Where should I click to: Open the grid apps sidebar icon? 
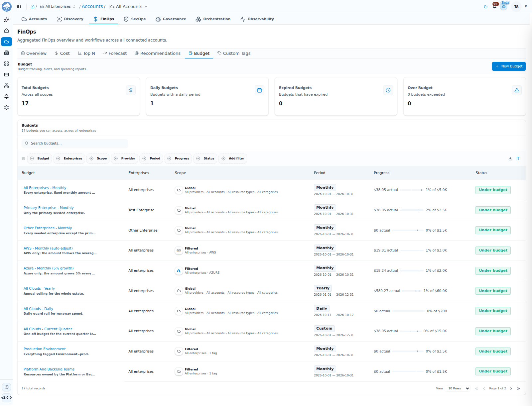6,64
